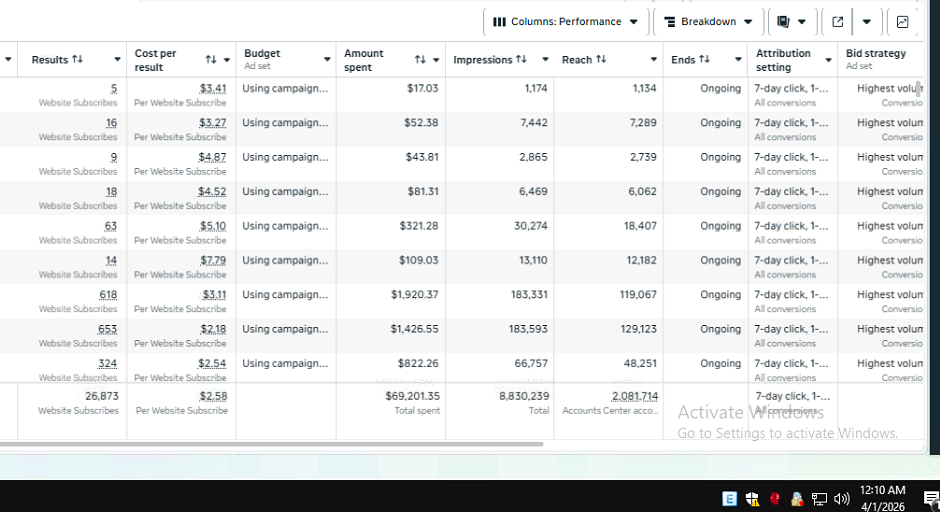
Task: Sort the Reach column arrows
Action: pos(601,59)
